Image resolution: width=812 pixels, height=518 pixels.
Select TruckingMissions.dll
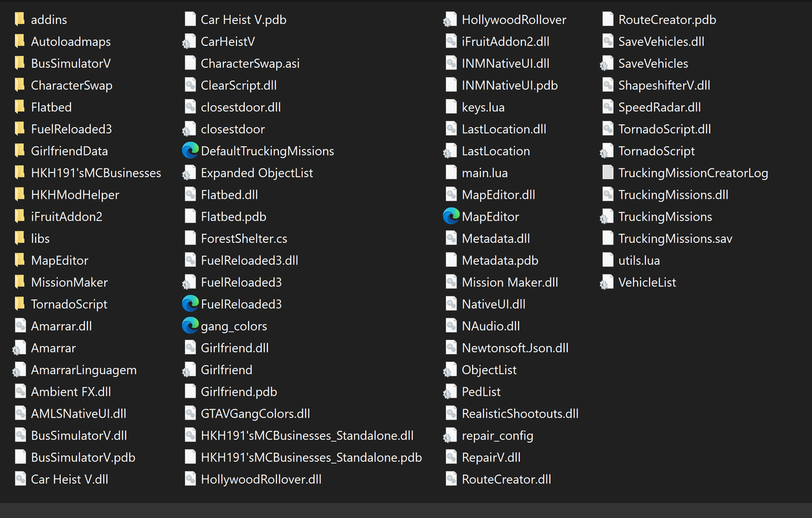665,194
